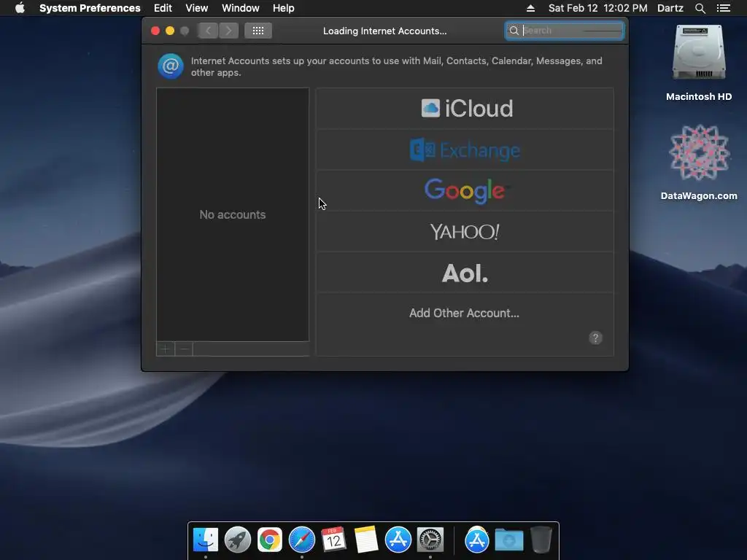Click the Dartz user menu
This screenshot has height=560, width=747.
(x=670, y=8)
